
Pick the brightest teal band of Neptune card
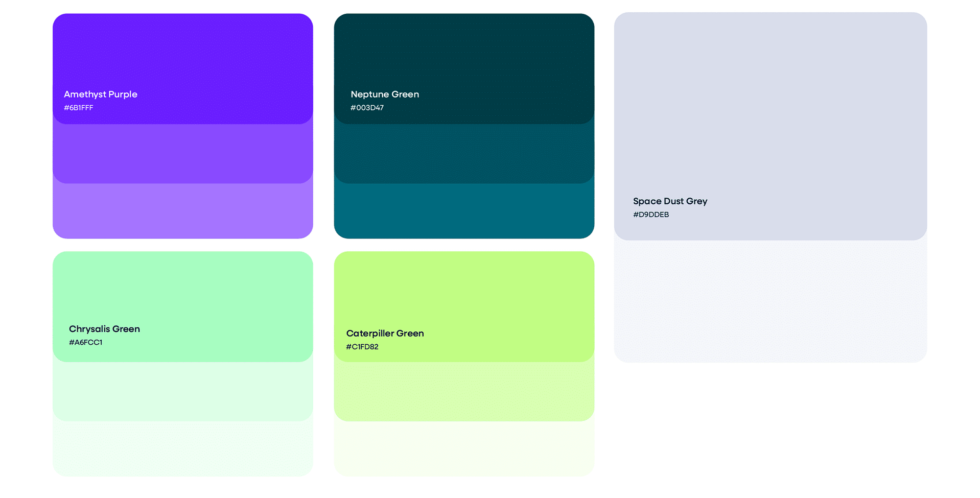[464, 211]
